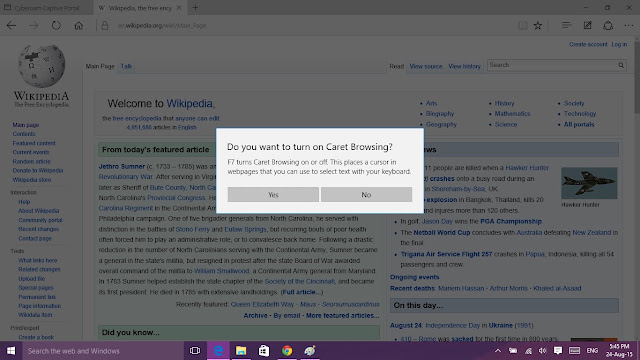The height and width of the screenshot is (360, 640).
Task: Open the touch keyboard tray icon
Action: (x=574, y=351)
